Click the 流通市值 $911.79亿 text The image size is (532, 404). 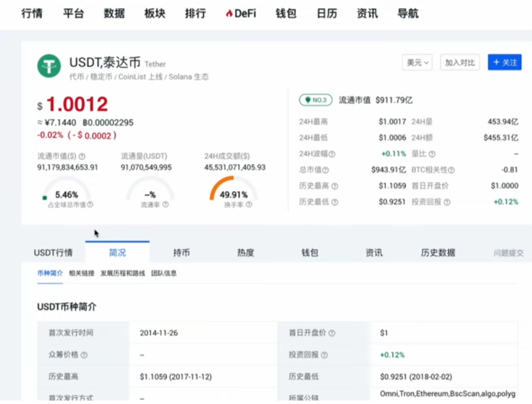(376, 100)
